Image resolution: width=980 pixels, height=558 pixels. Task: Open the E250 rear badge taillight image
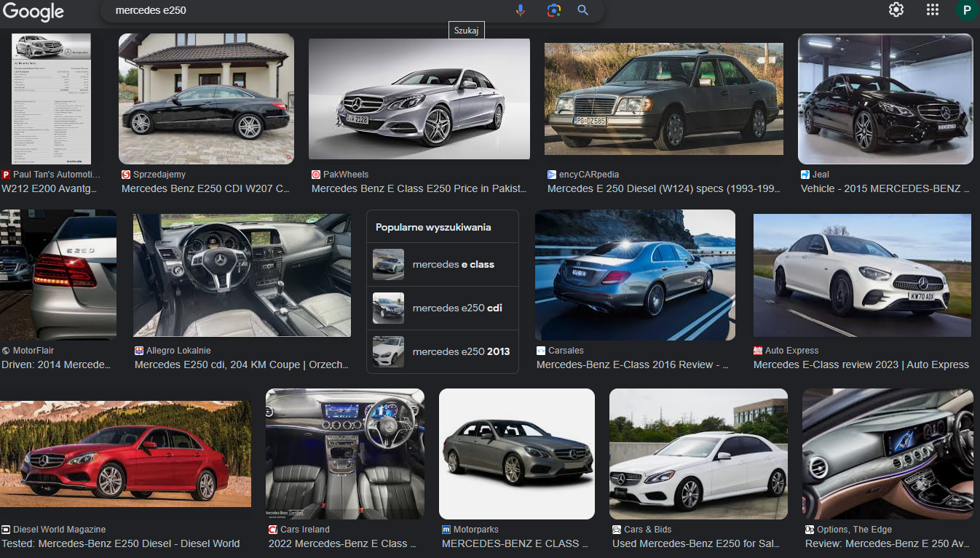pos(58,275)
